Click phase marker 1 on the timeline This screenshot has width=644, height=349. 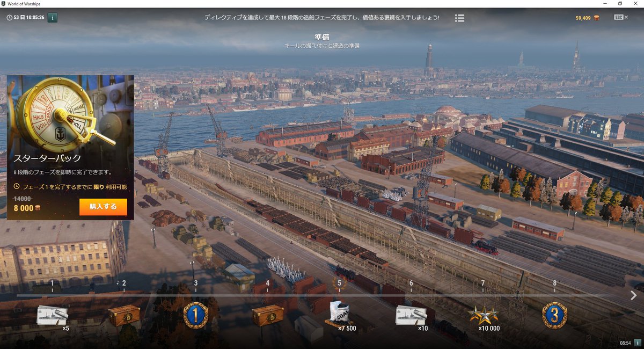coord(52,283)
